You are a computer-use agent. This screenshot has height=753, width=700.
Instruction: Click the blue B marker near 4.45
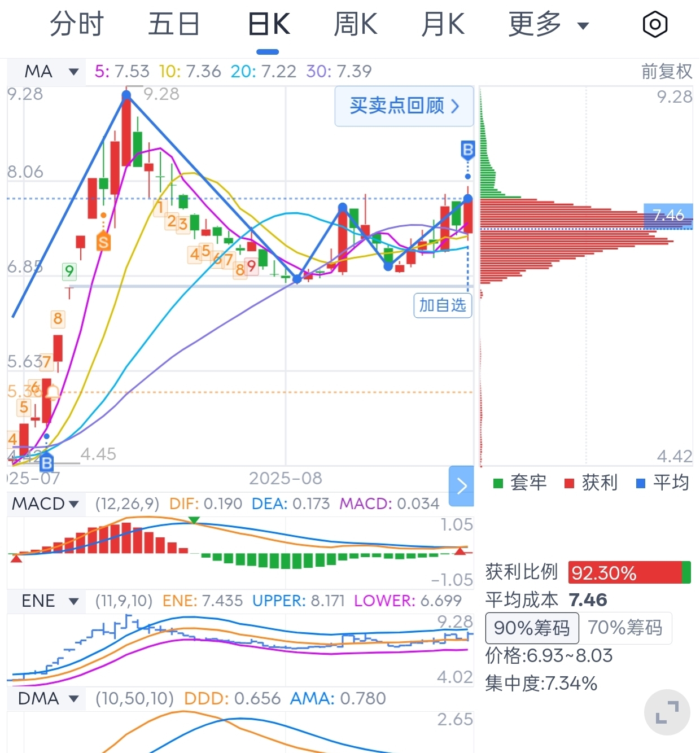[46, 462]
